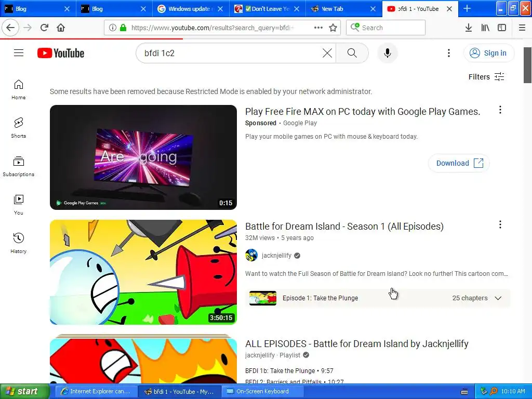This screenshot has width=532, height=399.
Task: Open Home in the YouTube sidebar
Action: pos(19,89)
